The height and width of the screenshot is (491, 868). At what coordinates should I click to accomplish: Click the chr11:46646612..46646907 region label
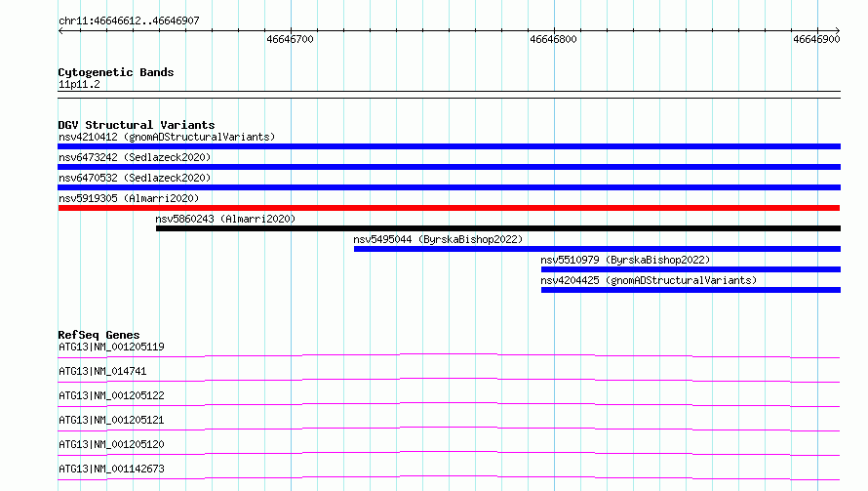(129, 20)
